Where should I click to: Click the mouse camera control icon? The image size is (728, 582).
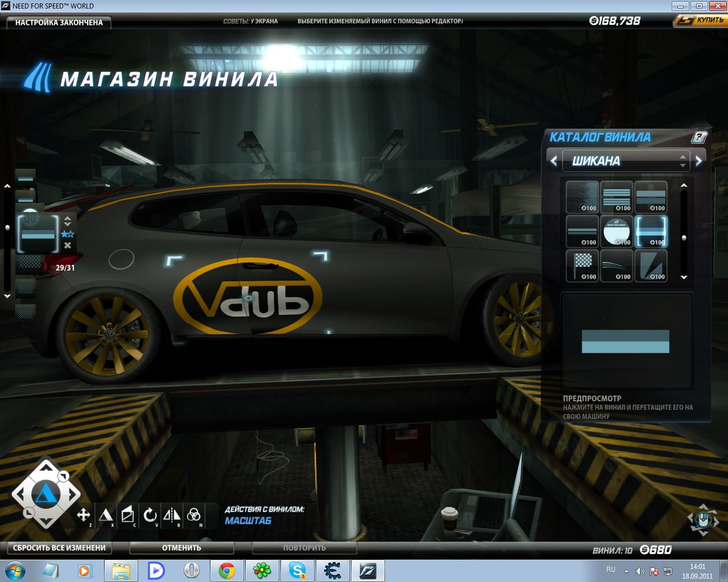coord(703,519)
